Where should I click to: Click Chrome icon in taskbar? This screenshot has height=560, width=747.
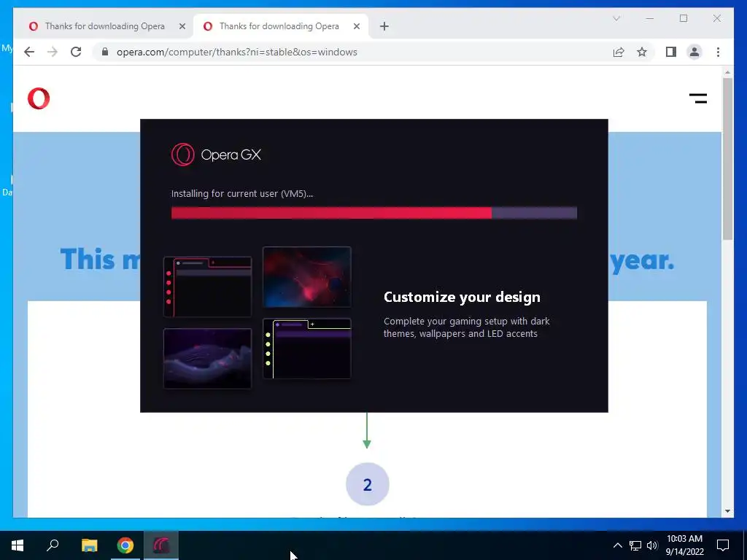125,545
